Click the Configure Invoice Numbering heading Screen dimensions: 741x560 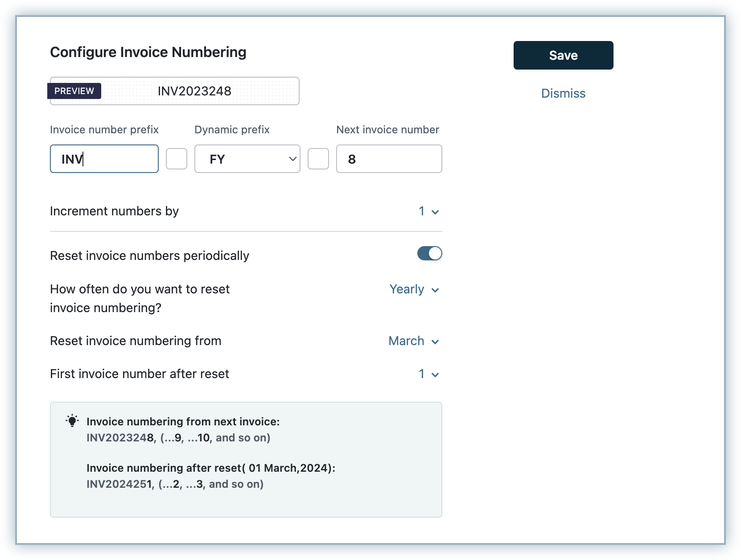pos(148,52)
